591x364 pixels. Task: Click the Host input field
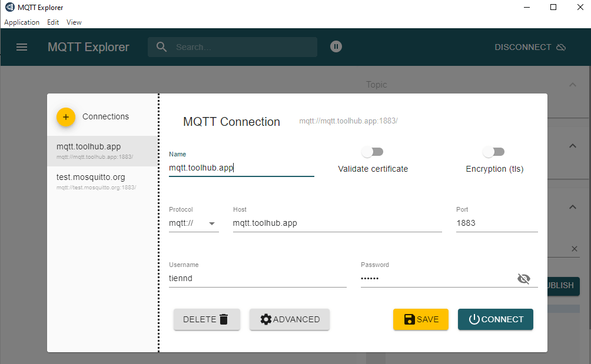click(x=337, y=223)
